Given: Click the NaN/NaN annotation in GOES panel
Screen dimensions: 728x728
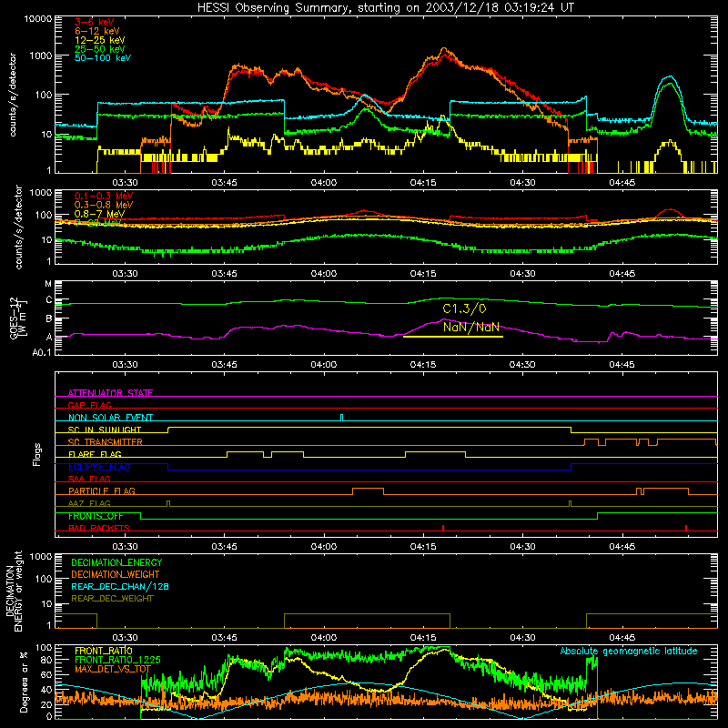Looking at the screenshot, I should pos(470,327).
